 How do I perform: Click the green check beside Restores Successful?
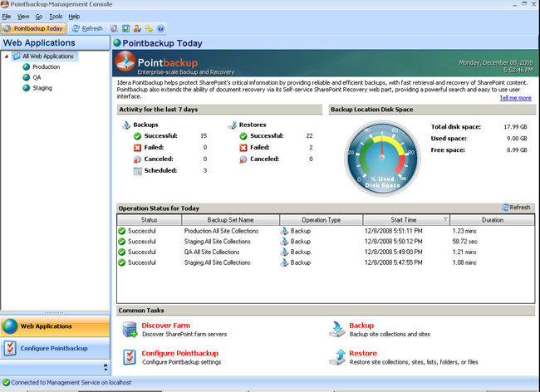click(x=243, y=136)
